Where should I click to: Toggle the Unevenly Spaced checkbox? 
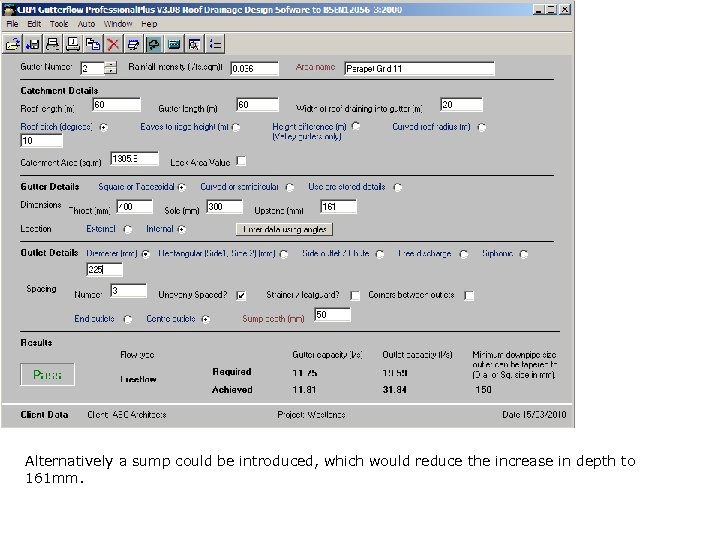(x=241, y=296)
